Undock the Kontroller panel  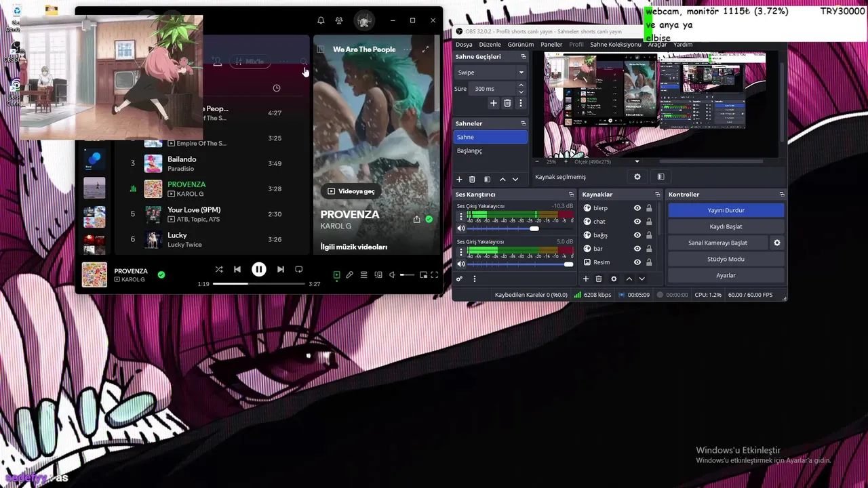click(x=782, y=195)
